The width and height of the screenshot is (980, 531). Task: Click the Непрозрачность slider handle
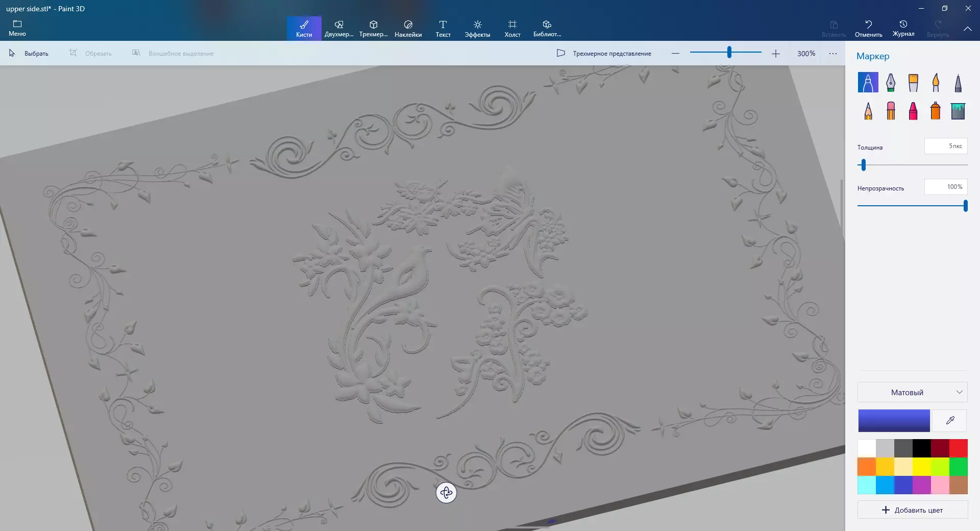[965, 206]
